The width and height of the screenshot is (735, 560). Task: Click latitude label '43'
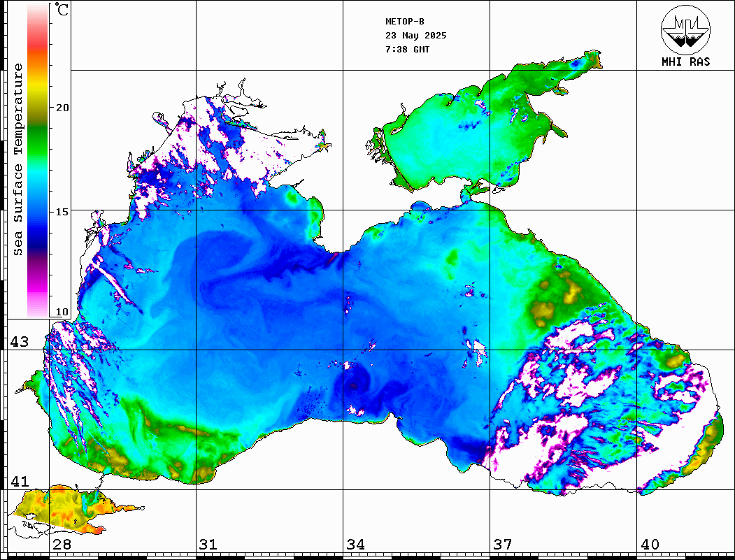click(x=20, y=342)
